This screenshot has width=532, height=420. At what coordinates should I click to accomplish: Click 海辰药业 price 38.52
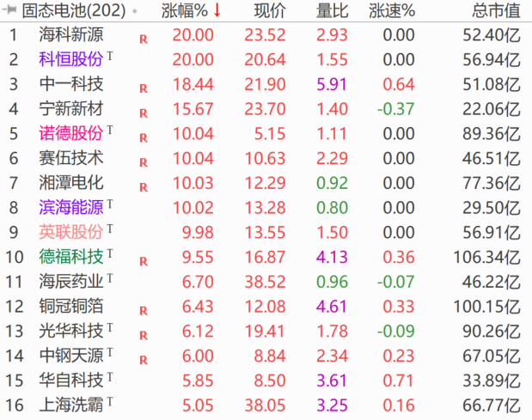point(265,282)
